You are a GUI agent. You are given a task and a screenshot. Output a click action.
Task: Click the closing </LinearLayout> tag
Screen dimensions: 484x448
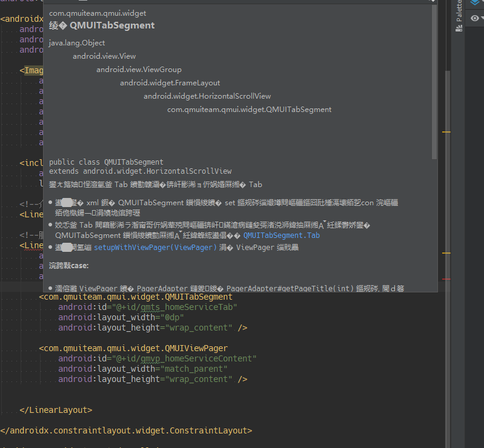pyautogui.click(x=56, y=410)
